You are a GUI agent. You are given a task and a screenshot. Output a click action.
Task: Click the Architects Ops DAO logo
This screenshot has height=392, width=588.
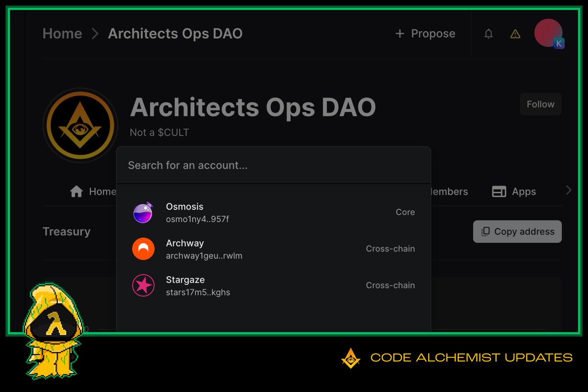[80, 125]
